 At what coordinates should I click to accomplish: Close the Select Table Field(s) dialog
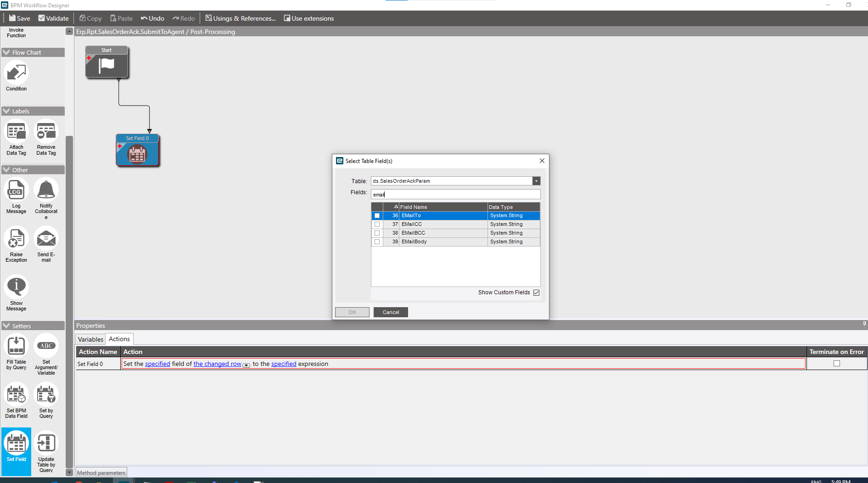pos(542,161)
